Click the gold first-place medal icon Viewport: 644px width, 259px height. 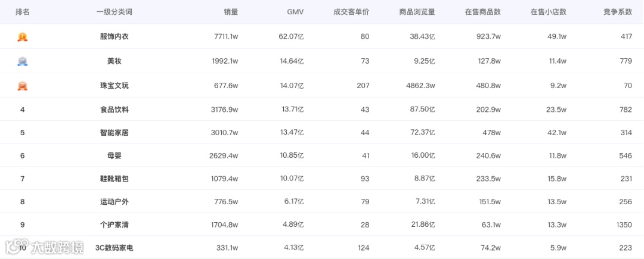(23, 37)
